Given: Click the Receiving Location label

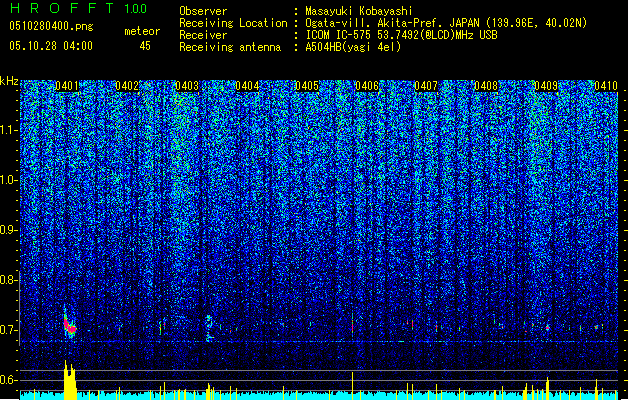Looking at the screenshot, I should pyautogui.click(x=233, y=23).
